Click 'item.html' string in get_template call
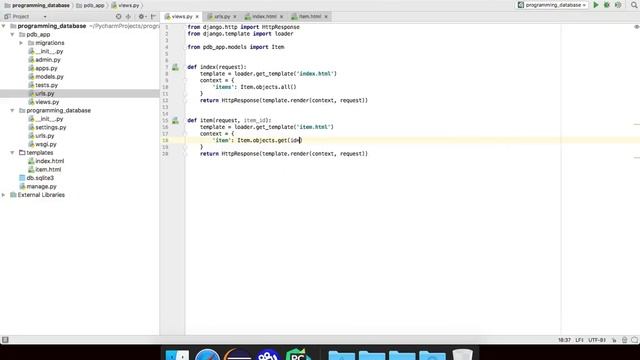The height and width of the screenshot is (360, 640). (x=315, y=127)
